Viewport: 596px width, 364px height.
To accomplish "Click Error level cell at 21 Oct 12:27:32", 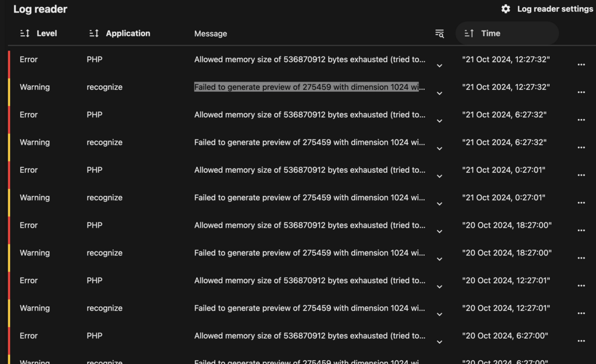I will (29, 59).
